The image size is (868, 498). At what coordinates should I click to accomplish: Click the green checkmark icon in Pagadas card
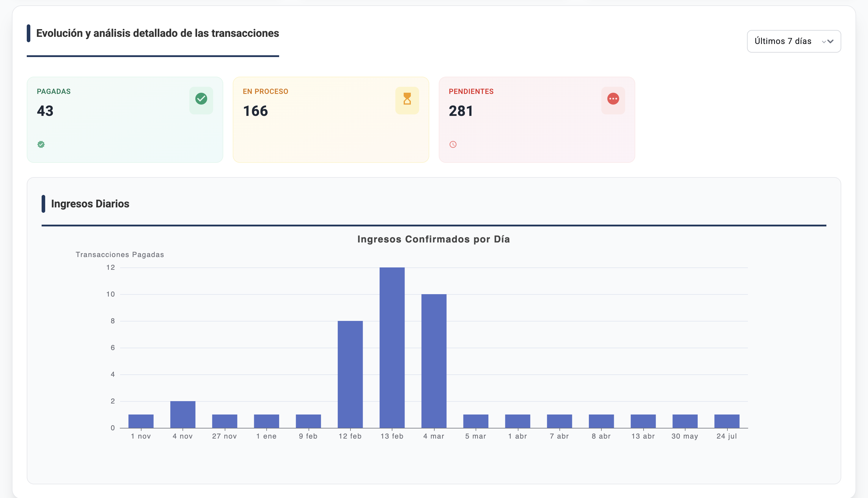point(201,99)
